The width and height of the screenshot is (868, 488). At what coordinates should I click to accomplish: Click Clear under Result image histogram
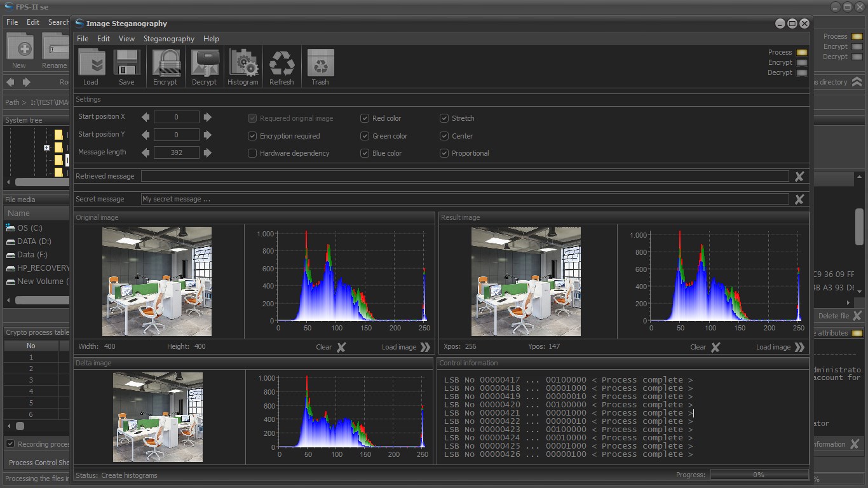click(x=705, y=347)
